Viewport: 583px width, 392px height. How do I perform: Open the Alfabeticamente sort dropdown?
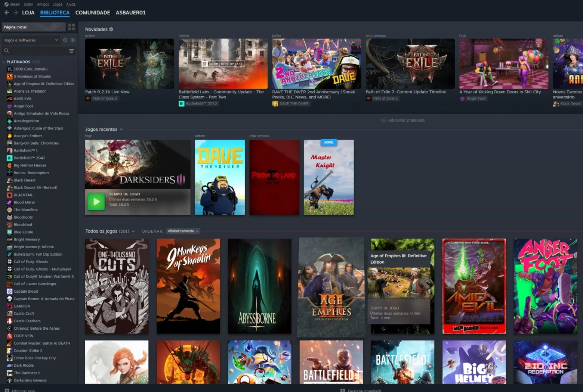(x=183, y=231)
